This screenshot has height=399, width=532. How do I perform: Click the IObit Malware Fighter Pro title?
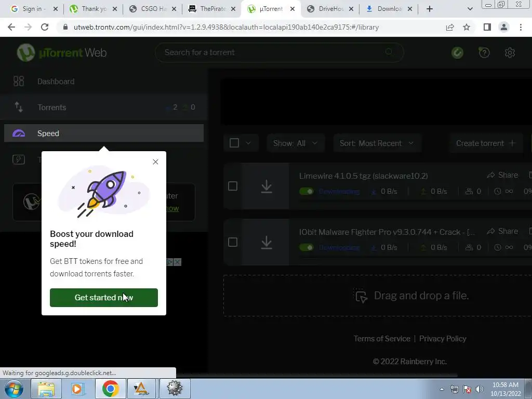[387, 232]
